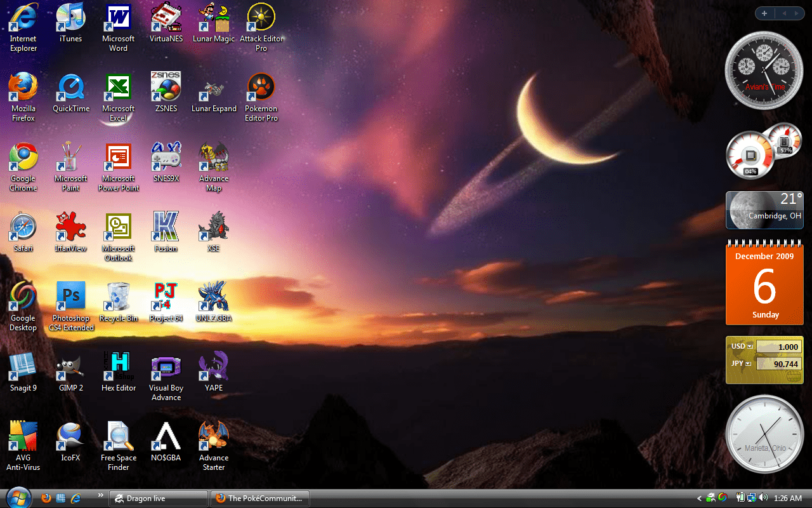The height and width of the screenshot is (508, 812).
Task: Select the Microsoft Excel icon
Action: 118,97
